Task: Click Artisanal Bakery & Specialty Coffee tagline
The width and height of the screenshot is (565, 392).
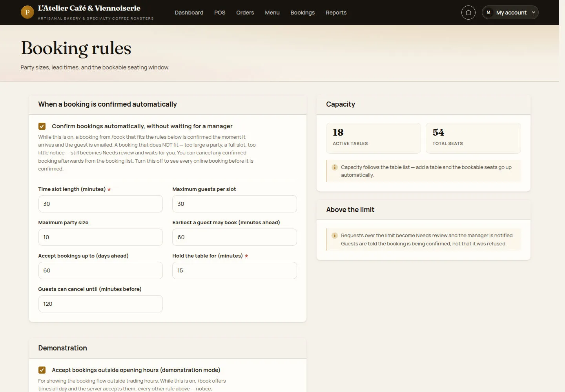Action: [96, 18]
